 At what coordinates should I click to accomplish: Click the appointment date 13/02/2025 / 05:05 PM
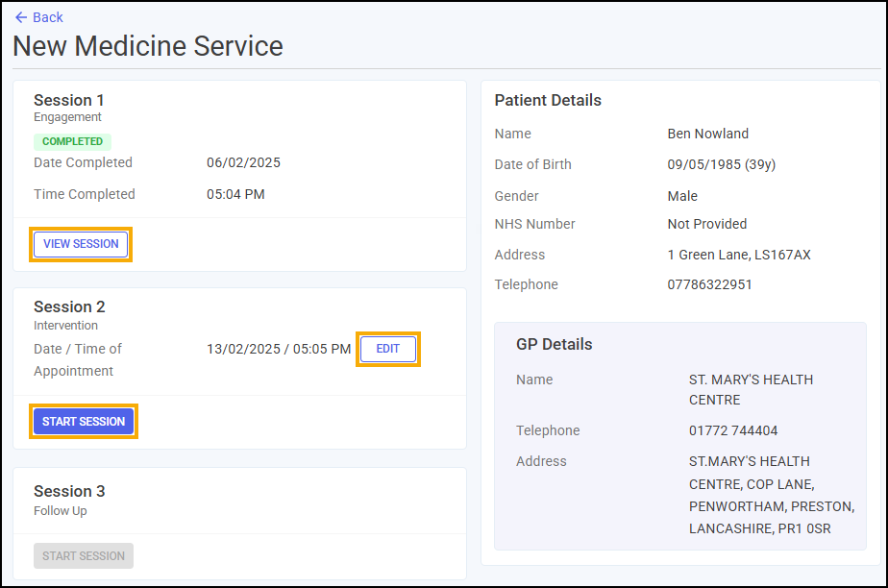coord(279,349)
